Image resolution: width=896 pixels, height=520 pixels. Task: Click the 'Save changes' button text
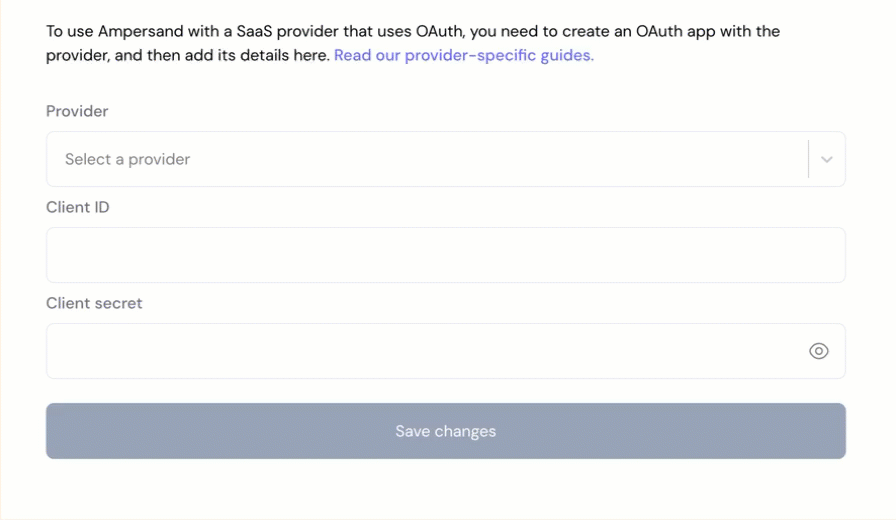[445, 431]
